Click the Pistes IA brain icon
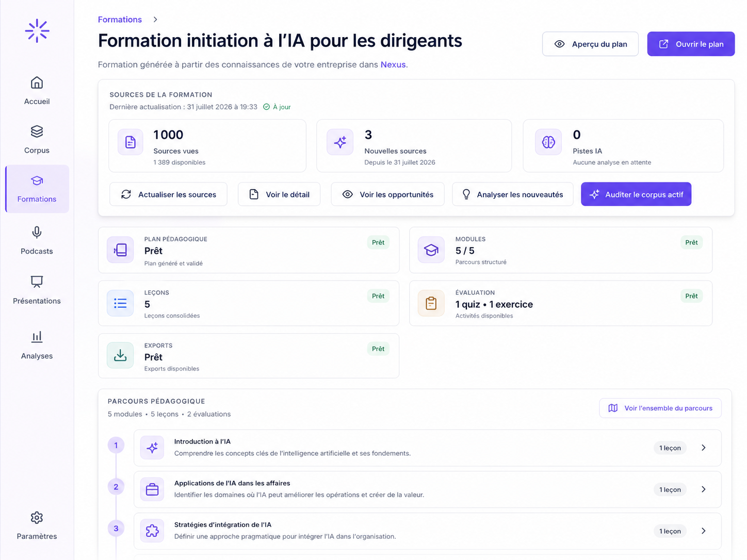 548,142
